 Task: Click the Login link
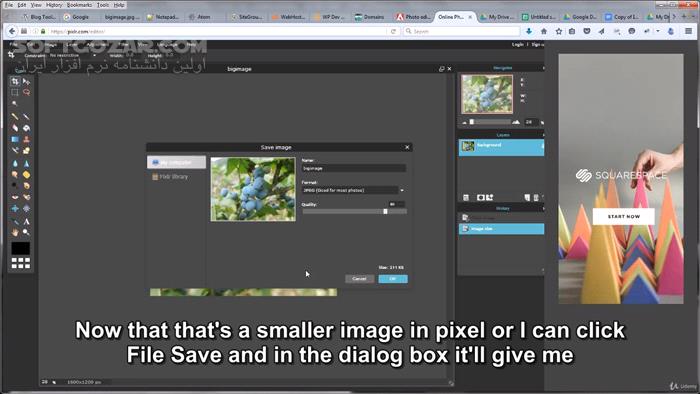517,45
